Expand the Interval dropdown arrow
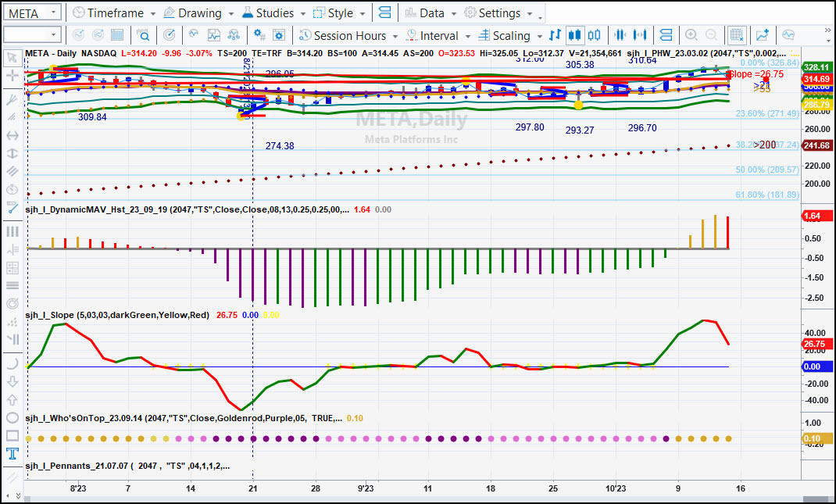 point(467,36)
